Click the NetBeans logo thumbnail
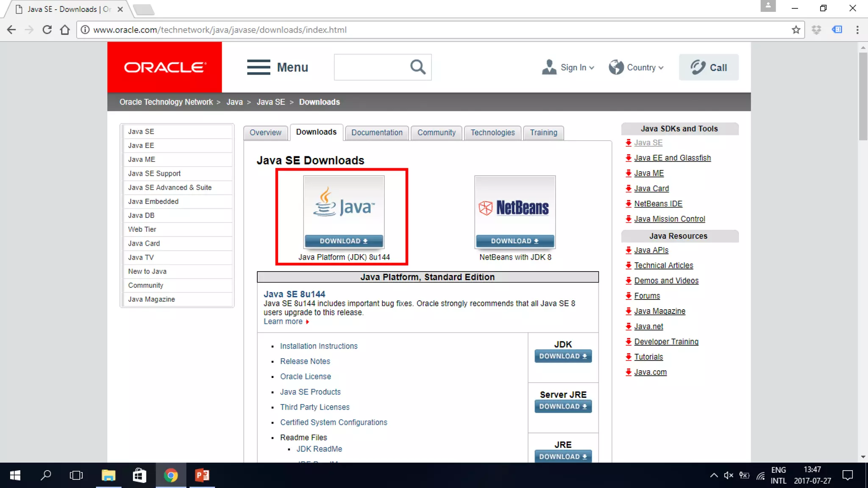The width and height of the screenshot is (868, 488). point(515,206)
